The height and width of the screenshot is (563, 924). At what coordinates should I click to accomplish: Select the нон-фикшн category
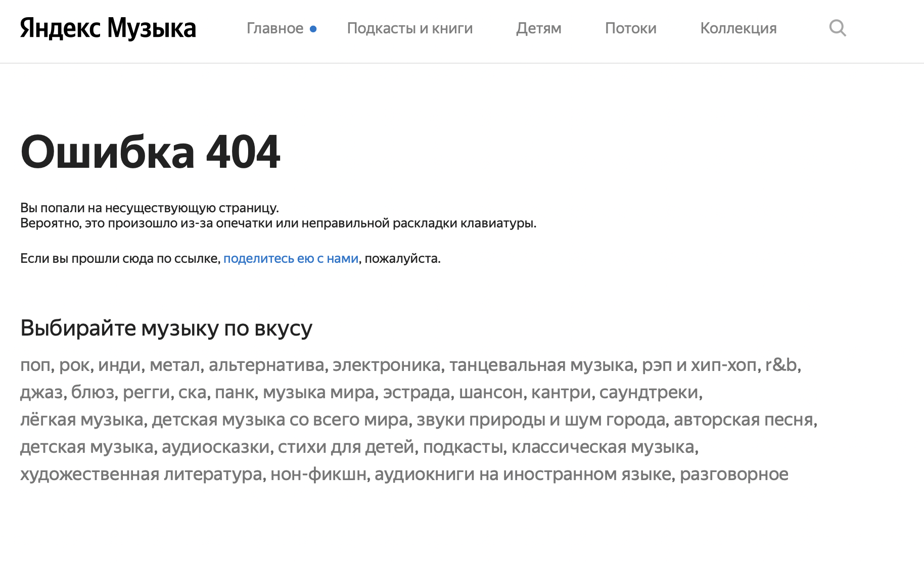tap(318, 475)
